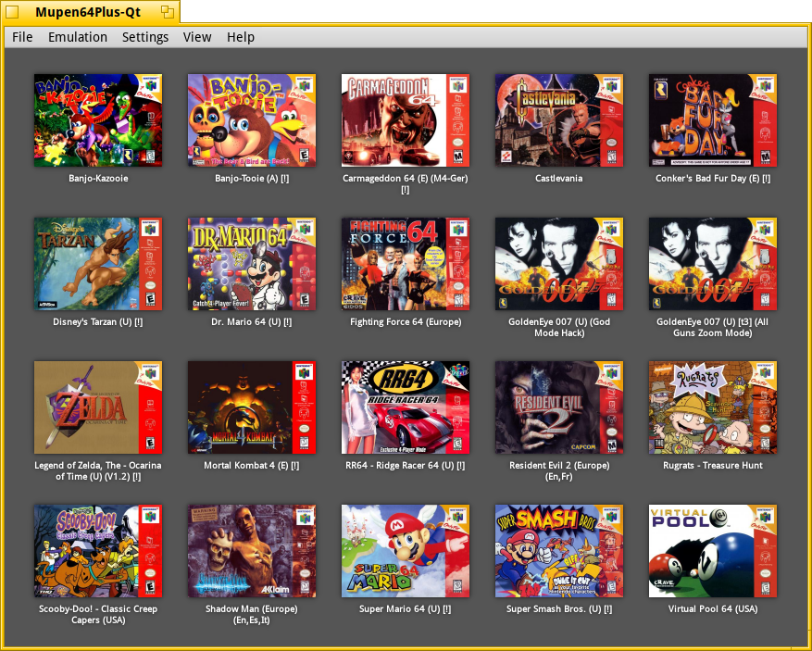Click 'Virtual Pool 64 (USA)' label
The height and width of the screenshot is (651, 812).
(713, 609)
